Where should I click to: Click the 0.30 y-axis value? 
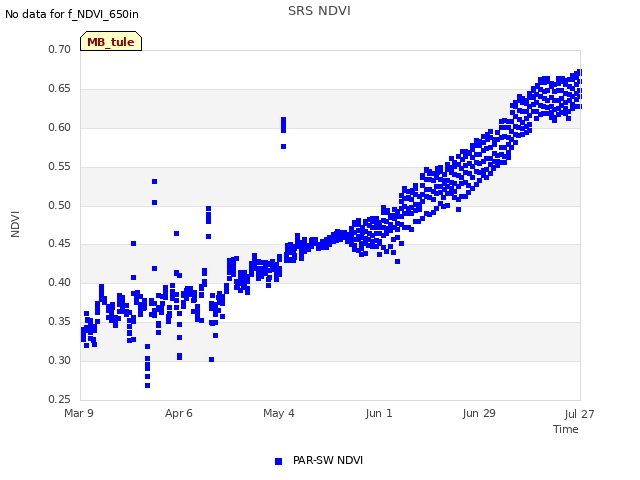(x=60, y=360)
